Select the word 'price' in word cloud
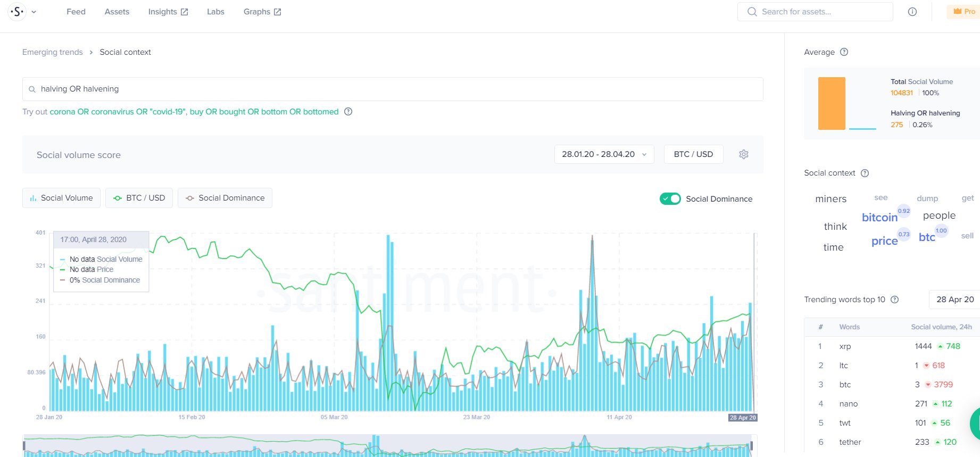The height and width of the screenshot is (457, 980). tap(885, 241)
